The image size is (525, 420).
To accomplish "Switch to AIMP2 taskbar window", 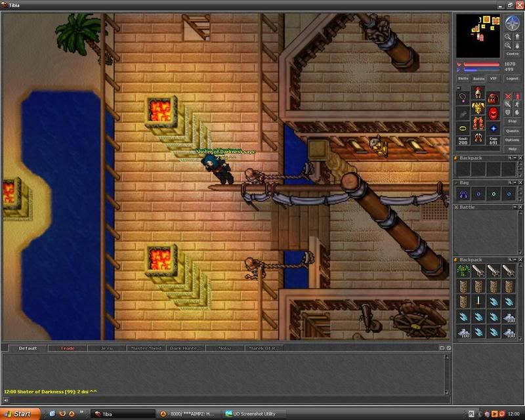I will tap(188, 414).
